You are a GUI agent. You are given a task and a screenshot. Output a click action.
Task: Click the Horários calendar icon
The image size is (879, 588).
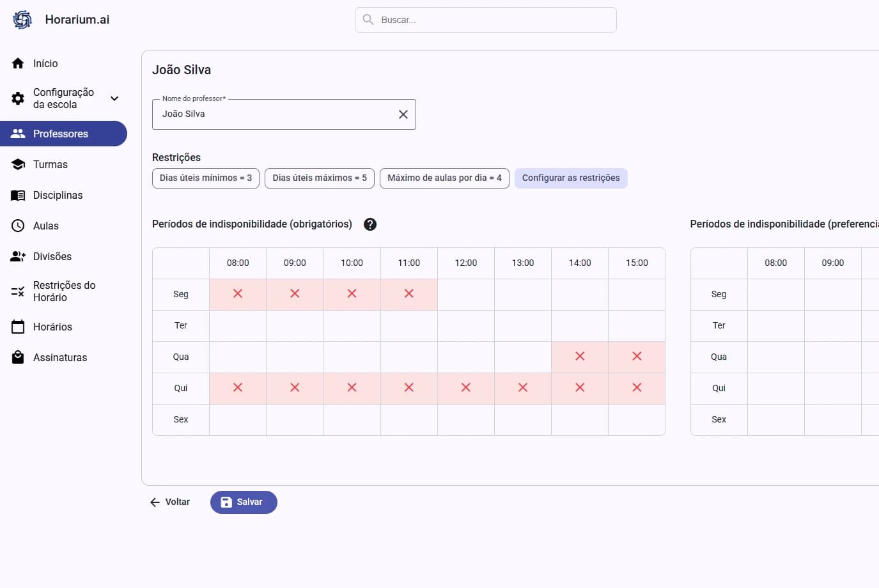point(18,327)
